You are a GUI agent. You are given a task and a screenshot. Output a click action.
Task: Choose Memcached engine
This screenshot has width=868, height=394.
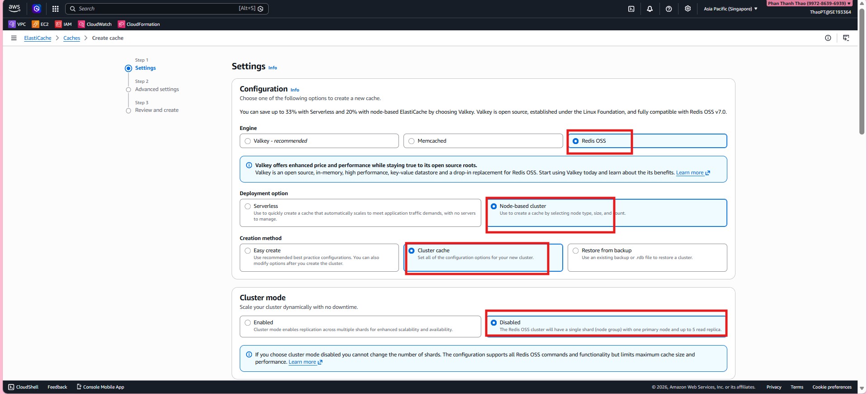tap(483, 141)
